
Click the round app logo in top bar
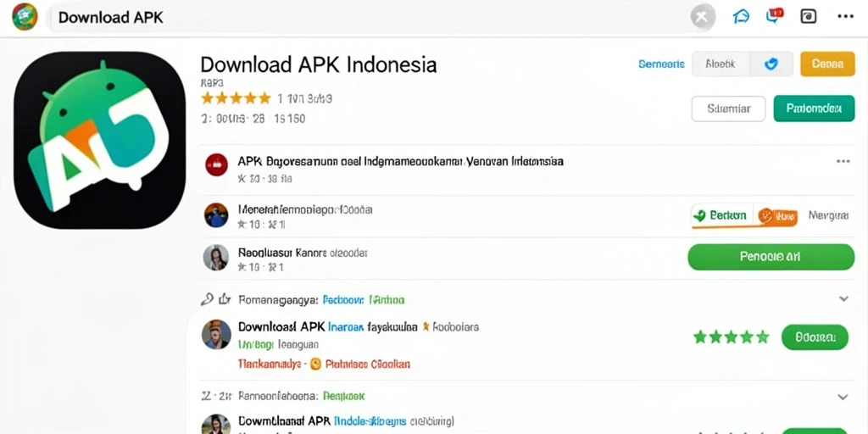click(x=25, y=17)
